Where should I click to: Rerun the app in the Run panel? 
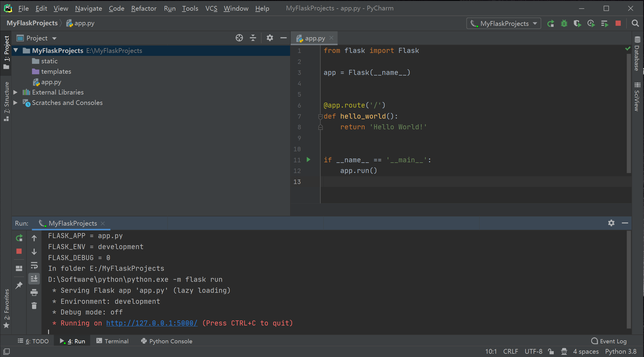[x=19, y=238]
